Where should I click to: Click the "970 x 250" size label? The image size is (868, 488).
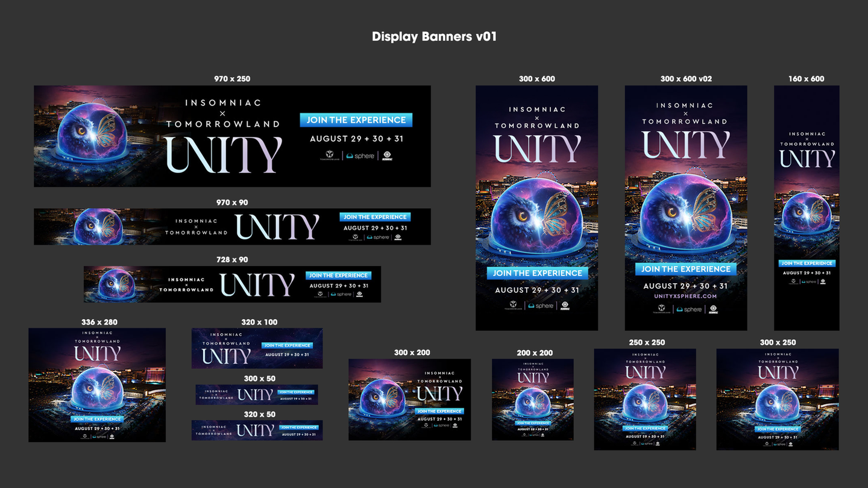(x=232, y=78)
